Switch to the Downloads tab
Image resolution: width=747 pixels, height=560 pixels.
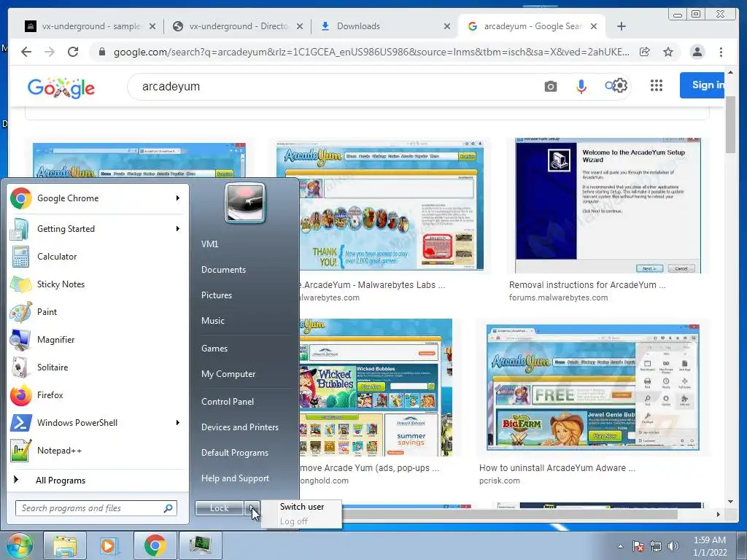[384, 26]
